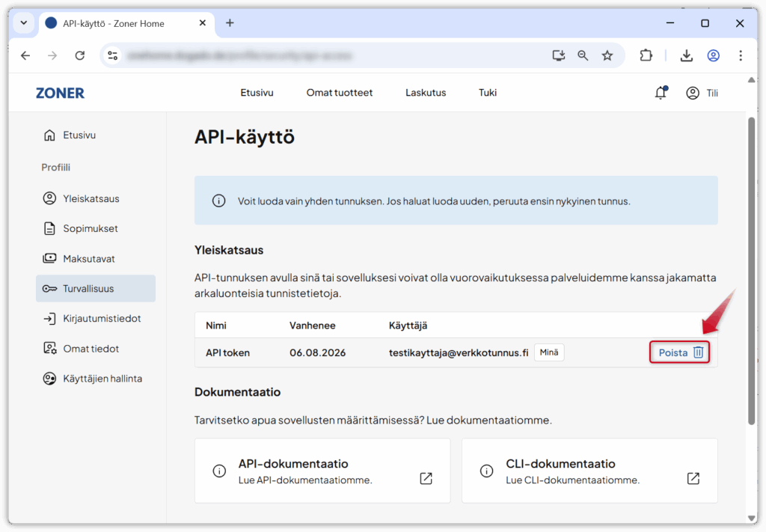This screenshot has width=766, height=532.
Task: Reload the page with the refresh button
Action: coord(80,55)
